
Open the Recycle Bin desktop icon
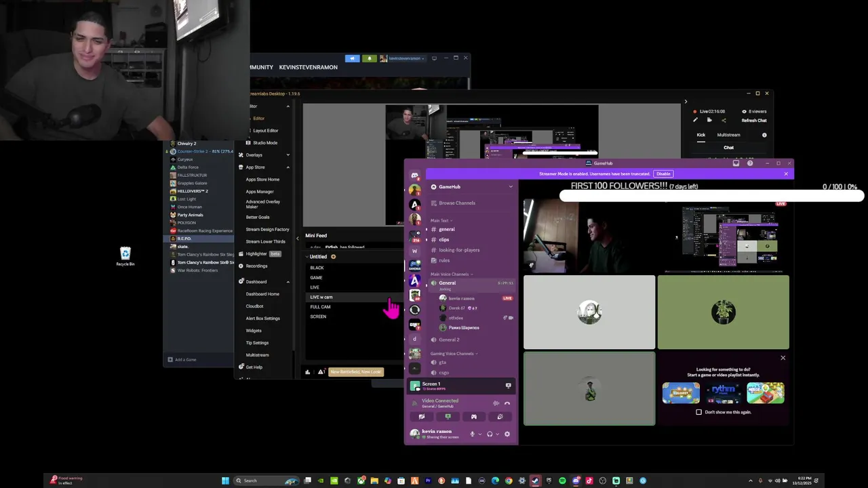125,256
